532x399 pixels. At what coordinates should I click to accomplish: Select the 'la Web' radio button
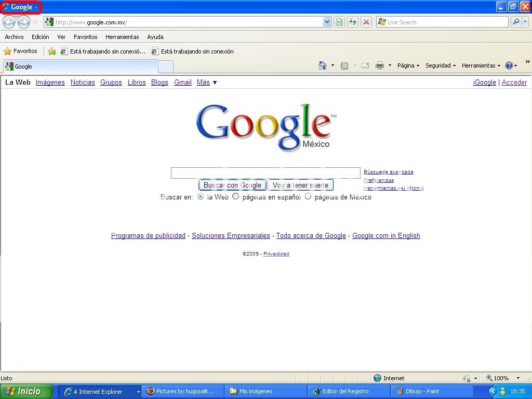[201, 196]
